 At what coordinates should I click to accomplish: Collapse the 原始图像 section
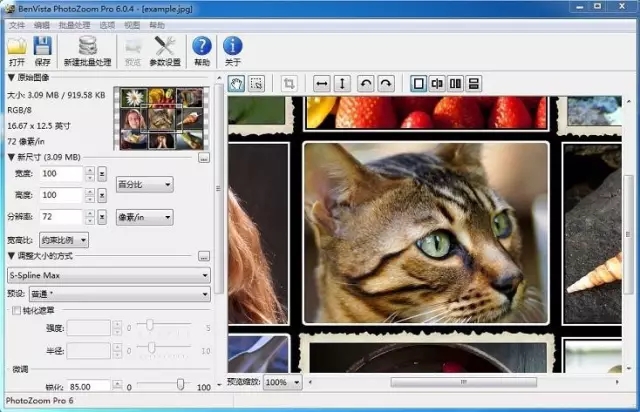click(x=11, y=77)
